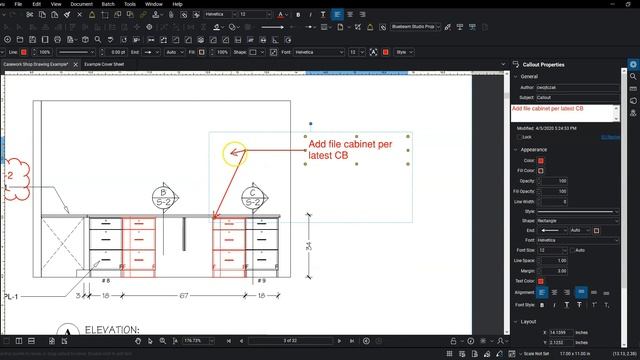Toggle center align in the top toolbar
640x360 pixels.
tap(350, 15)
